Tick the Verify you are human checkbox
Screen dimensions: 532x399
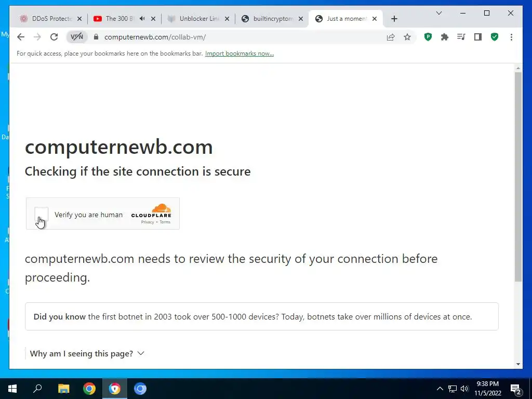(42, 214)
